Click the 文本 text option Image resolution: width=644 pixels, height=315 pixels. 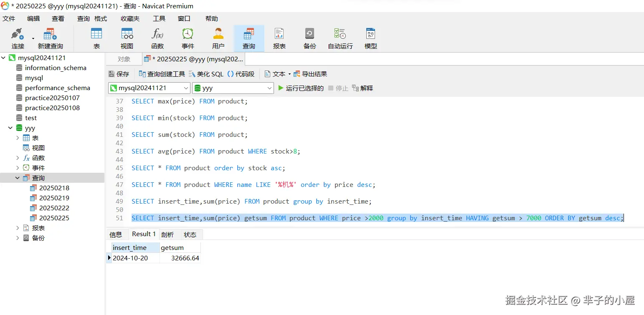(x=275, y=74)
